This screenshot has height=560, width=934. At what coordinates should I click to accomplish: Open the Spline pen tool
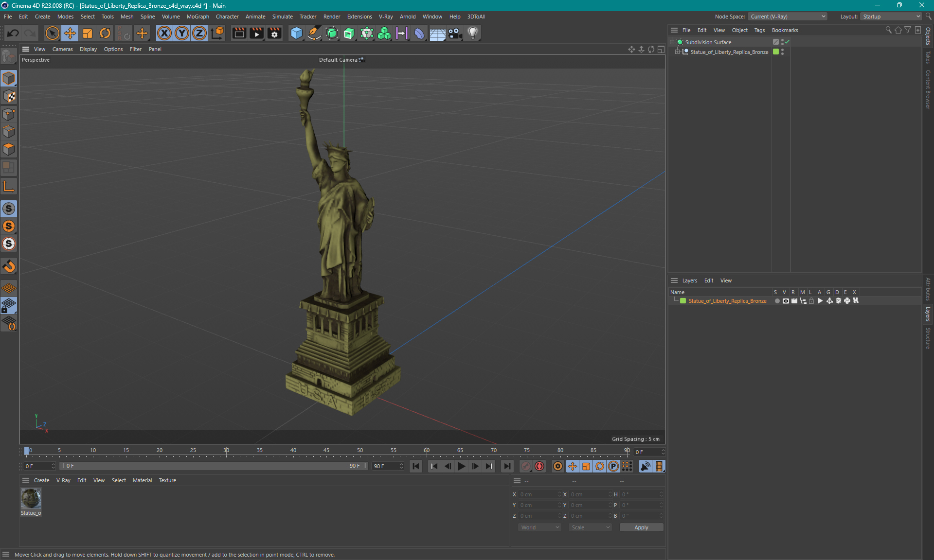pos(314,33)
